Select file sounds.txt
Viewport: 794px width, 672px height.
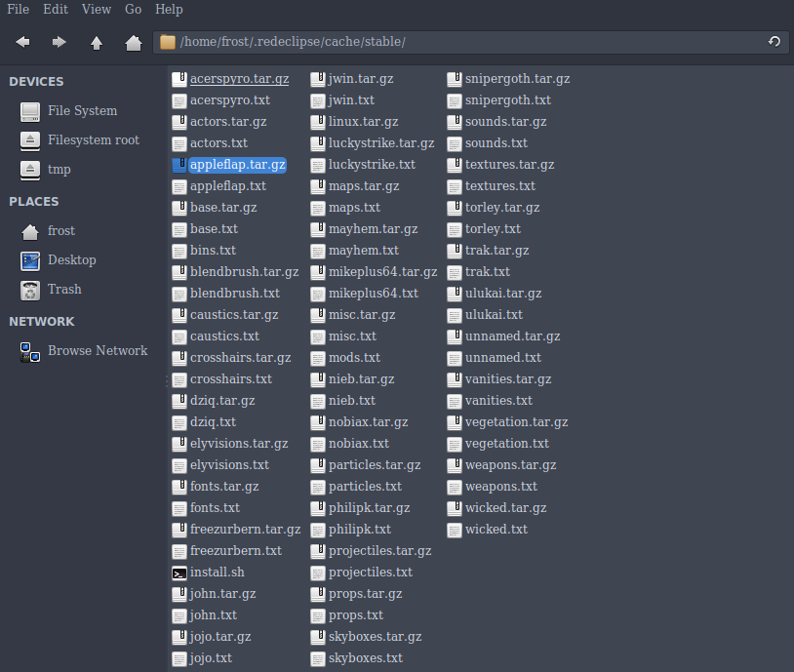pyautogui.click(x=496, y=143)
